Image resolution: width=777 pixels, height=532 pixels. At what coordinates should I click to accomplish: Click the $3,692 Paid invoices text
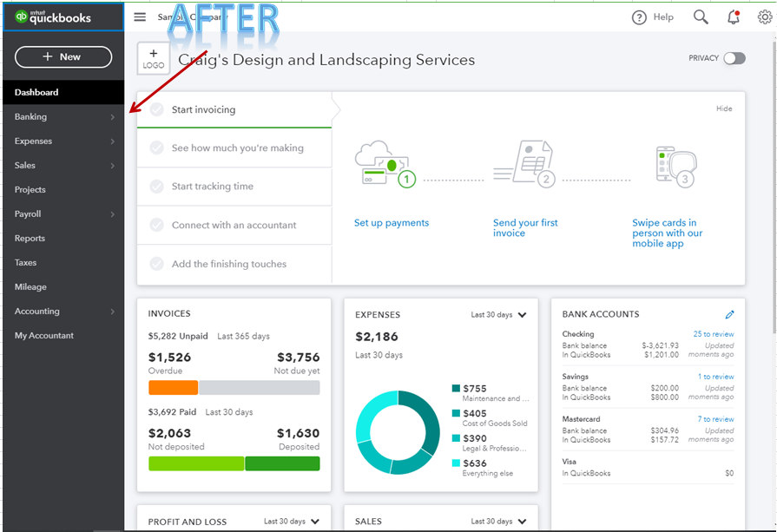[172, 411]
